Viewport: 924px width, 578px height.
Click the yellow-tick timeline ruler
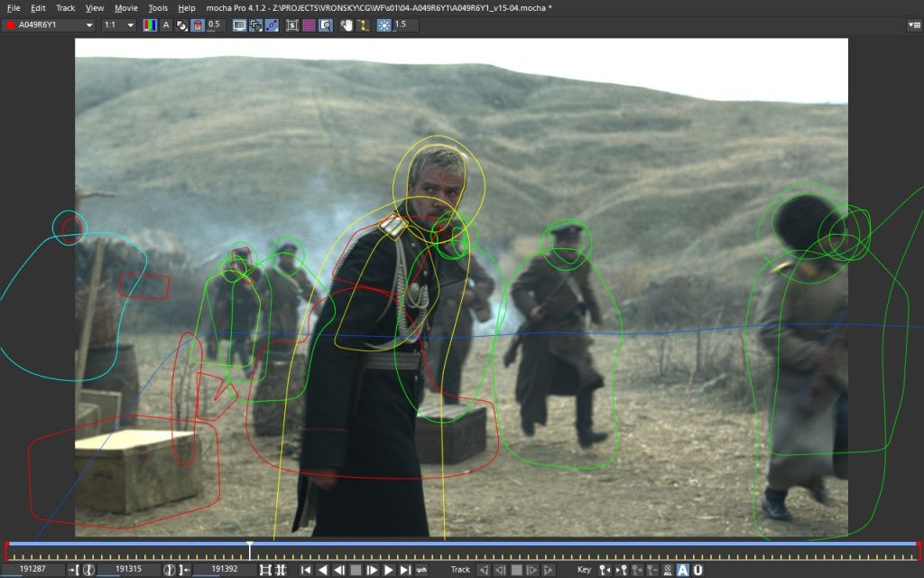point(463,555)
